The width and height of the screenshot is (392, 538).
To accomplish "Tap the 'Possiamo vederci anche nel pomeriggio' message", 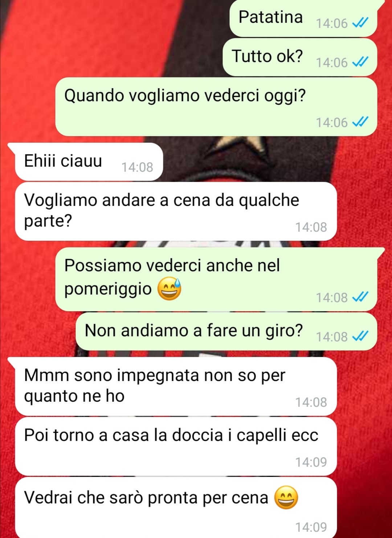I will pyautogui.click(x=216, y=279).
